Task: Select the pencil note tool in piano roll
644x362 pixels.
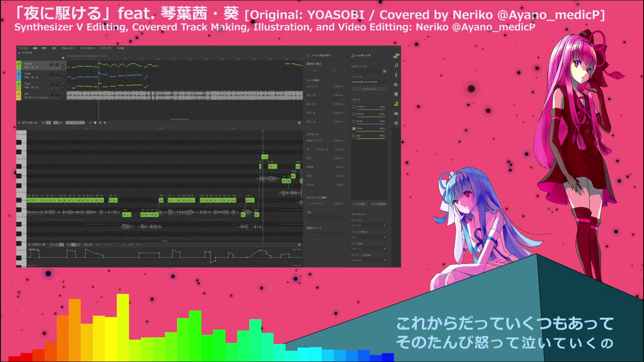Action: (x=48, y=123)
